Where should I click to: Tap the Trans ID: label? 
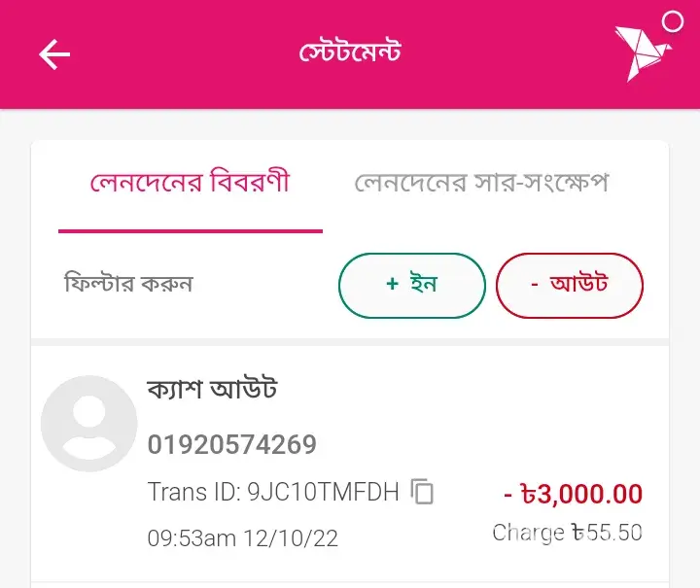pyautogui.click(x=193, y=492)
